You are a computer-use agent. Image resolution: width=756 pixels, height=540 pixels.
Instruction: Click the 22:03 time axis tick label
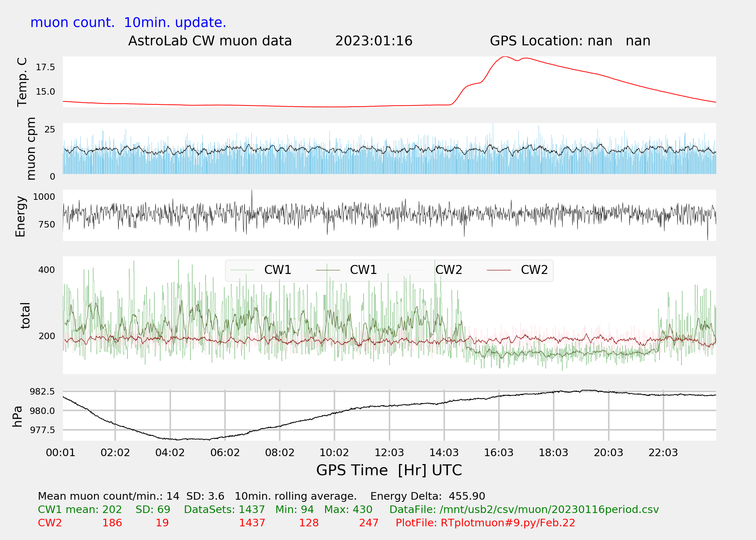(663, 453)
